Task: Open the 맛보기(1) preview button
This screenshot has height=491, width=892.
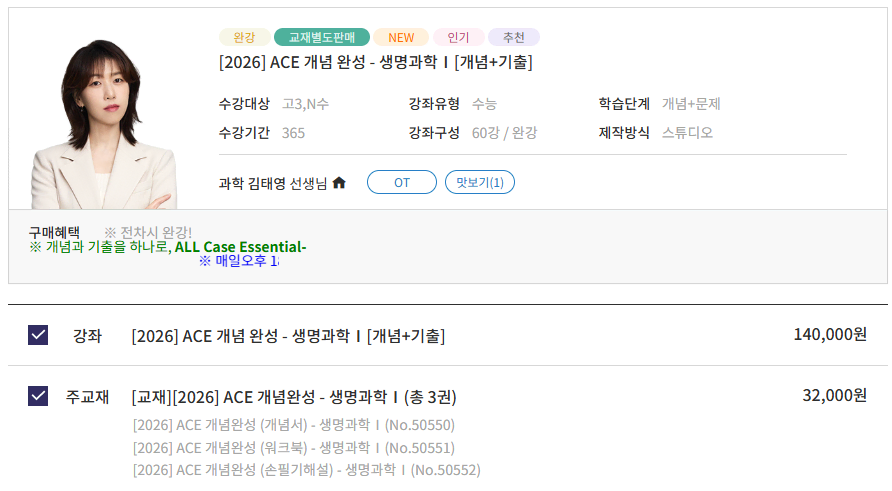Action: (x=480, y=183)
